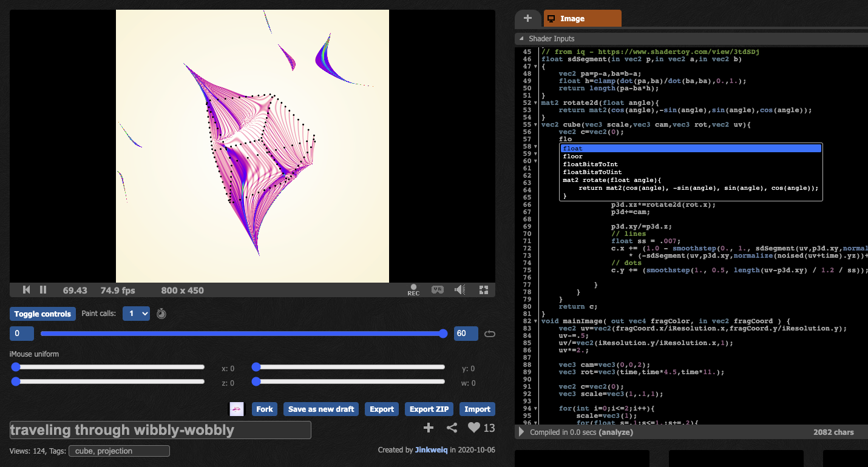This screenshot has width=868, height=467.
Task: Click the stopwatch timer icon beside Paint calls
Action: point(161,314)
